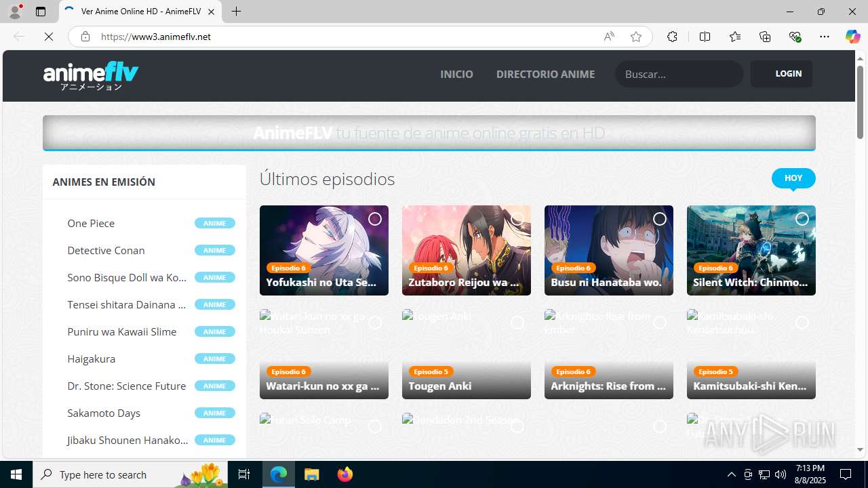Open the Favorites list icon

click(x=735, y=37)
